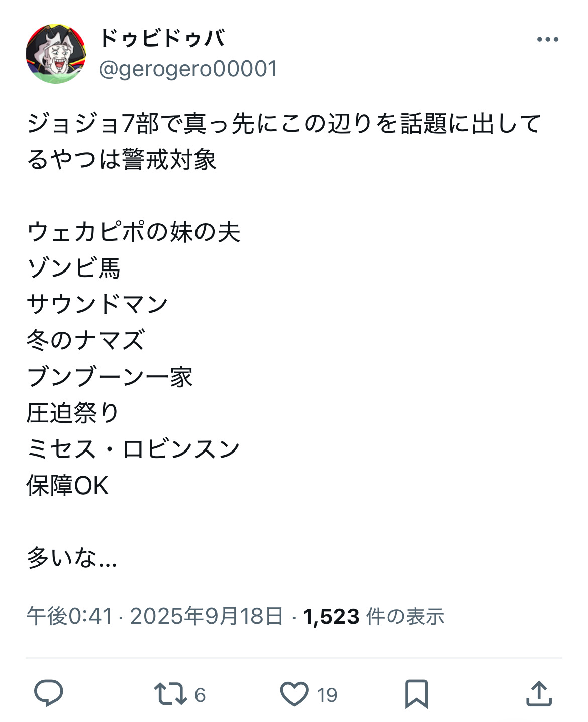Click the text サウンドマン

(97, 305)
